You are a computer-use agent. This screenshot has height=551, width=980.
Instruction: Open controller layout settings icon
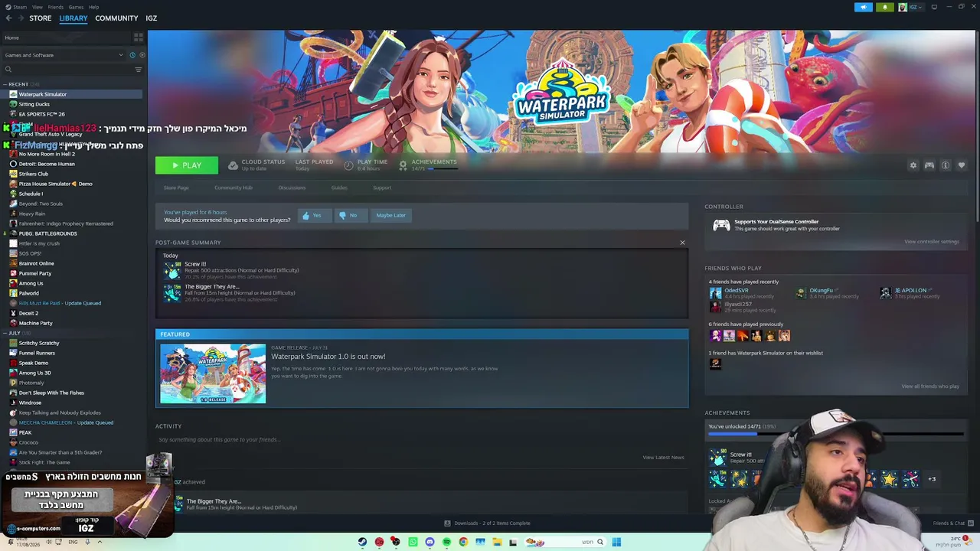coord(929,165)
